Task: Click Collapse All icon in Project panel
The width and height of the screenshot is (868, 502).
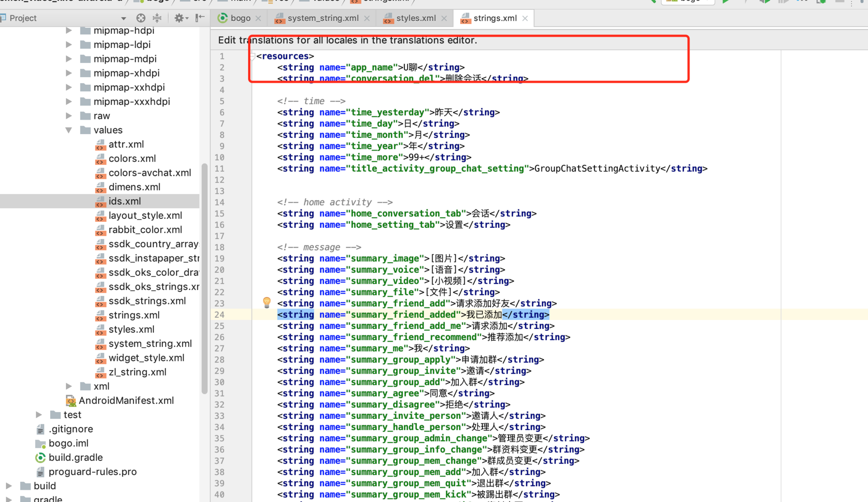Action: coord(157,18)
